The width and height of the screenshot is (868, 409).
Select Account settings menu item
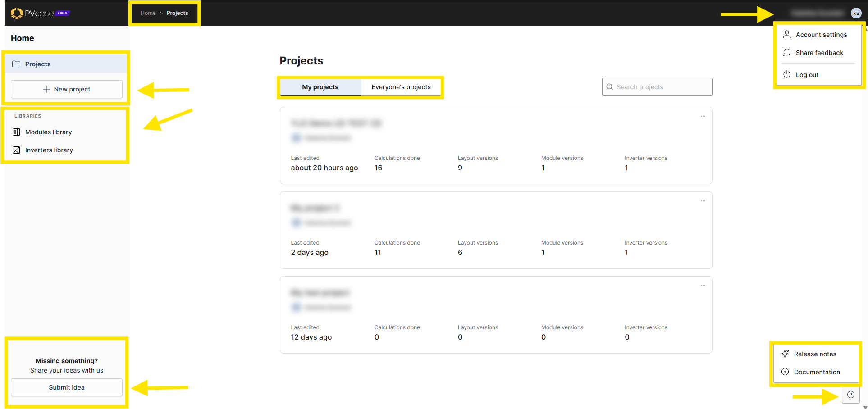(818, 35)
